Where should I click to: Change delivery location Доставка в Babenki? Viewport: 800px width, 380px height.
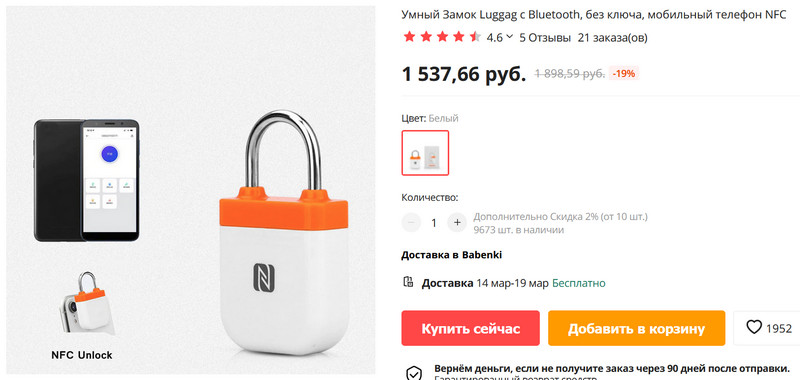[x=452, y=255]
